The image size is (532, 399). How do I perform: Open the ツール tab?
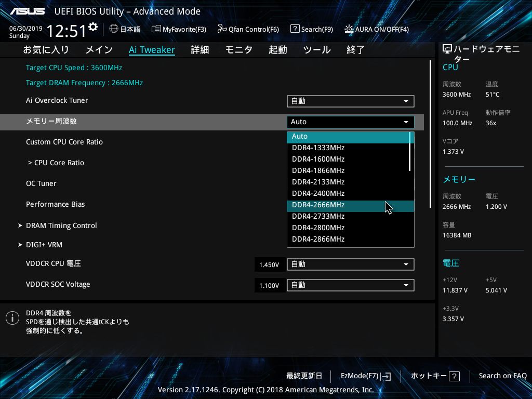pyautogui.click(x=317, y=50)
